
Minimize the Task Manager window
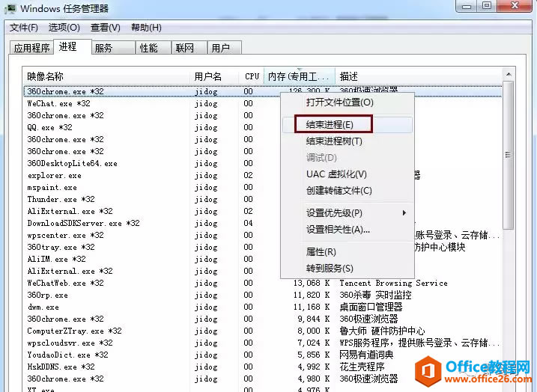point(467,5)
